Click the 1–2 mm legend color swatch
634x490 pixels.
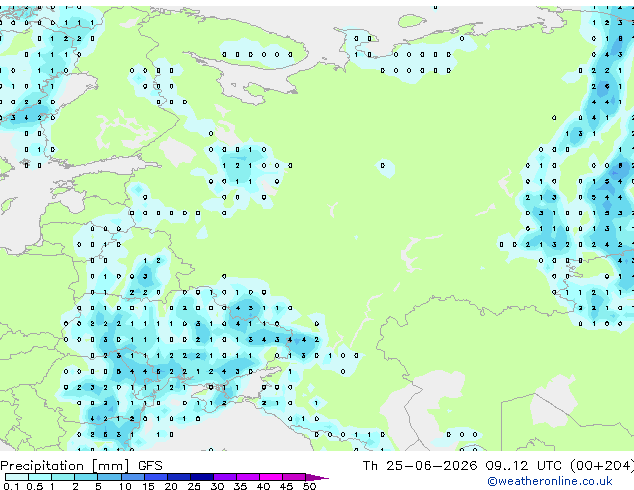tap(63, 477)
